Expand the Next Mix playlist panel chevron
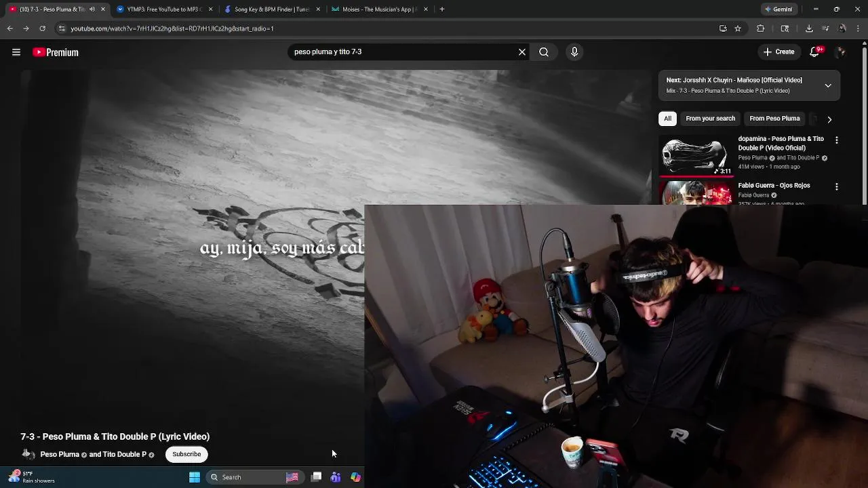 (828, 85)
